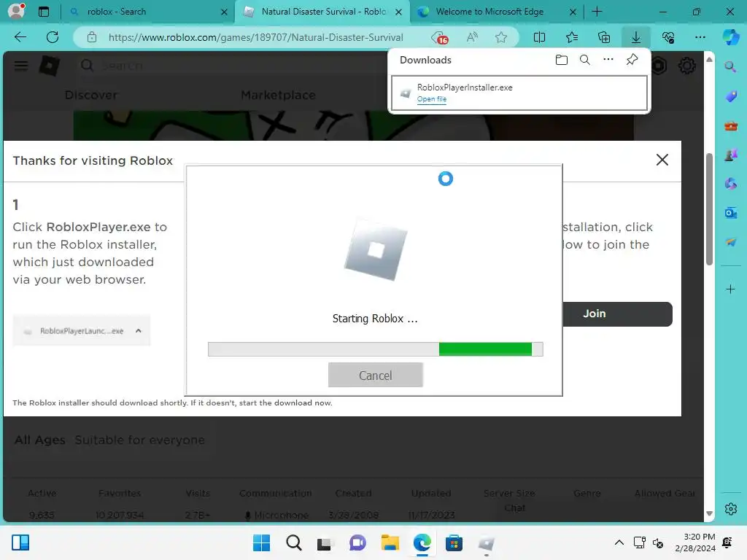The width and height of the screenshot is (747, 560).
Task: Open Roblox launcher taskbar icon
Action: (x=486, y=542)
